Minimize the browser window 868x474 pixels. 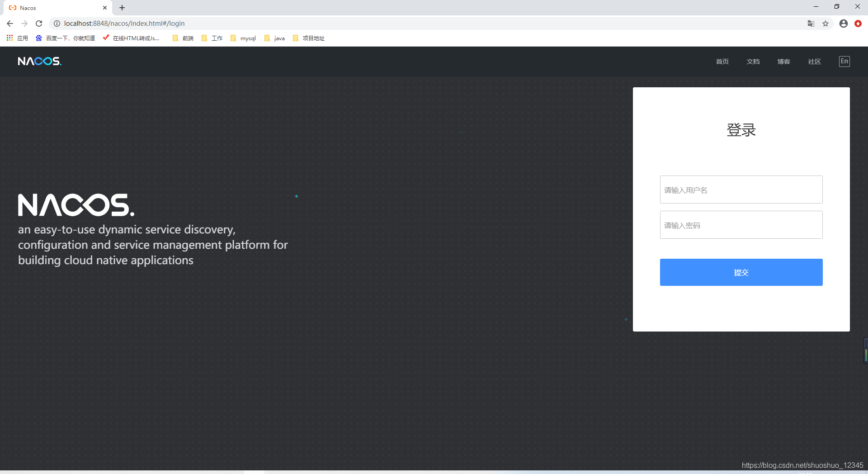click(816, 7)
